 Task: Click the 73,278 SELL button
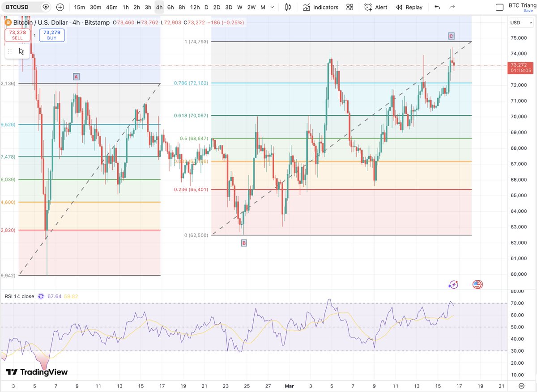(17, 35)
